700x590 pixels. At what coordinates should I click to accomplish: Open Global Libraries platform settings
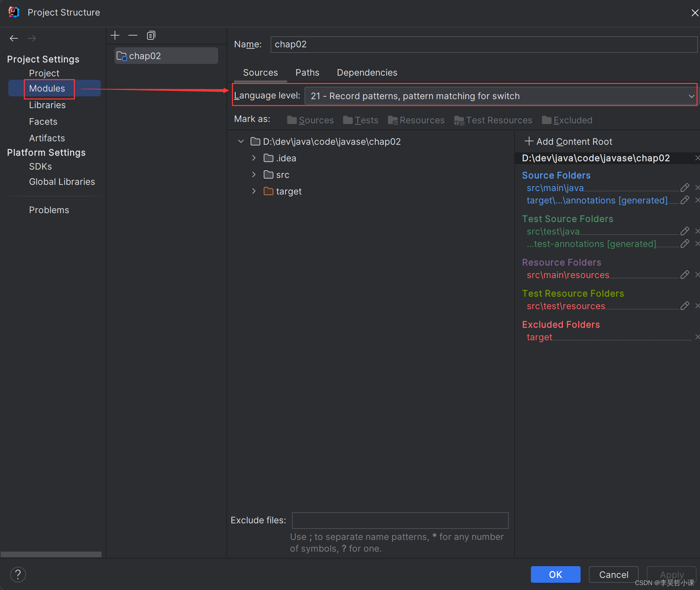click(62, 181)
